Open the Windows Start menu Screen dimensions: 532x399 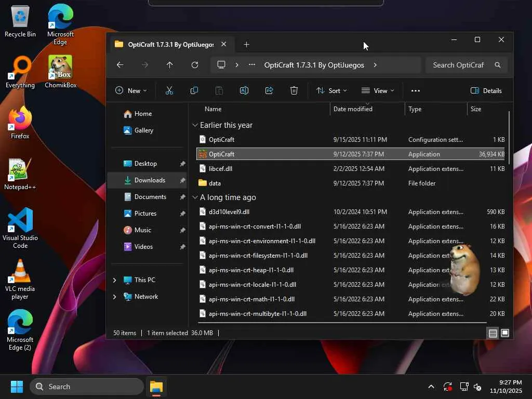click(x=17, y=387)
